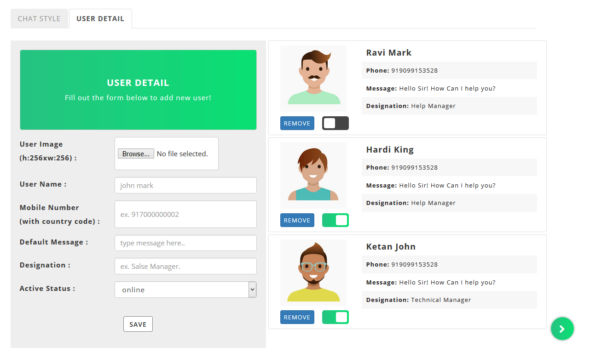Viewport: 590px width, 364px height.
Task: Disable the toggle for Hardi King
Action: (x=335, y=220)
